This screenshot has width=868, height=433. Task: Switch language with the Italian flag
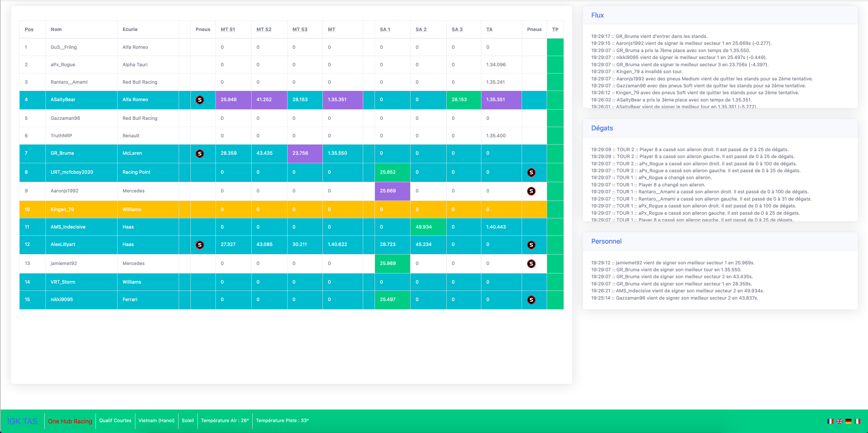(857, 421)
